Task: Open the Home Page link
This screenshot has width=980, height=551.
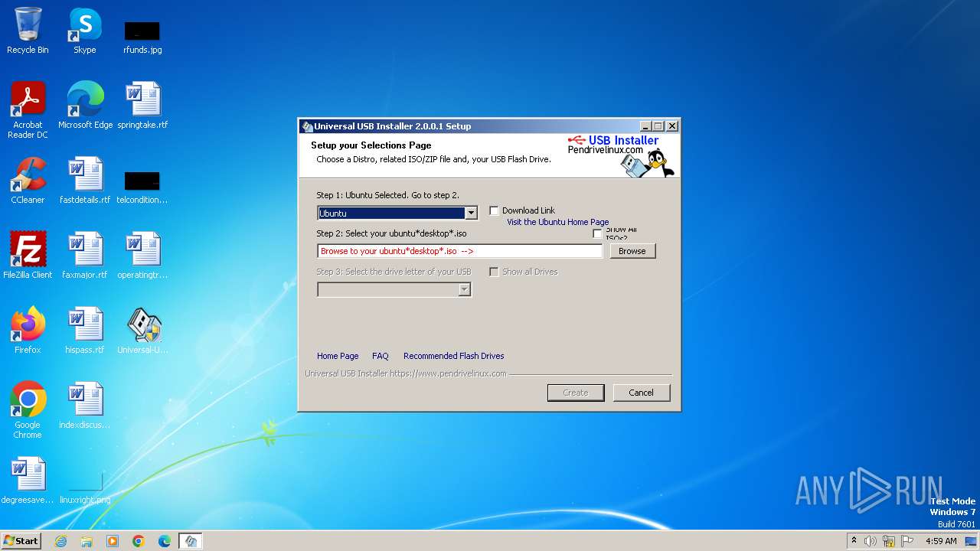Action: [338, 356]
